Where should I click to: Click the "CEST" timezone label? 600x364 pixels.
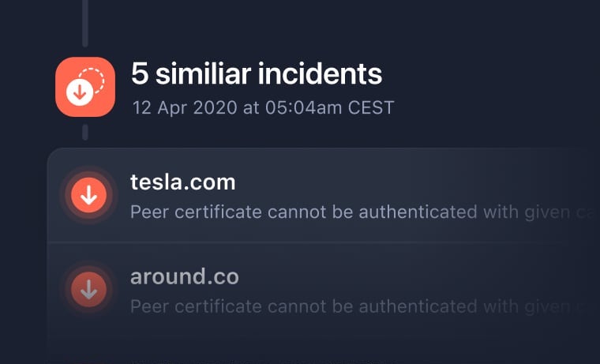tap(371, 107)
